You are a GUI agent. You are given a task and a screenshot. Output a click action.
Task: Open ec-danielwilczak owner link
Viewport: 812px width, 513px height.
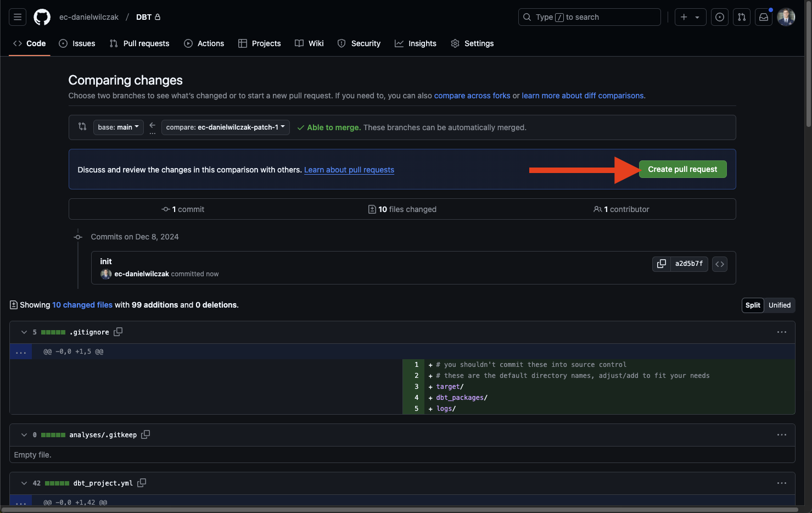tap(89, 17)
